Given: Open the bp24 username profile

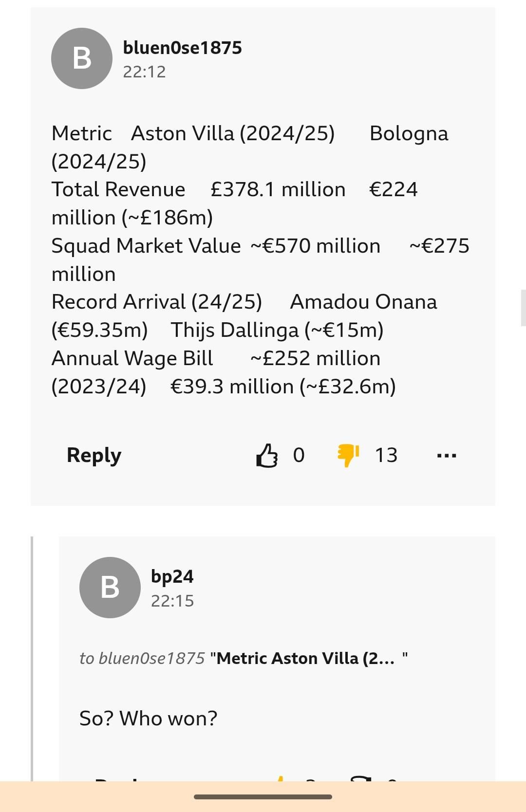Looking at the screenshot, I should click(x=172, y=576).
